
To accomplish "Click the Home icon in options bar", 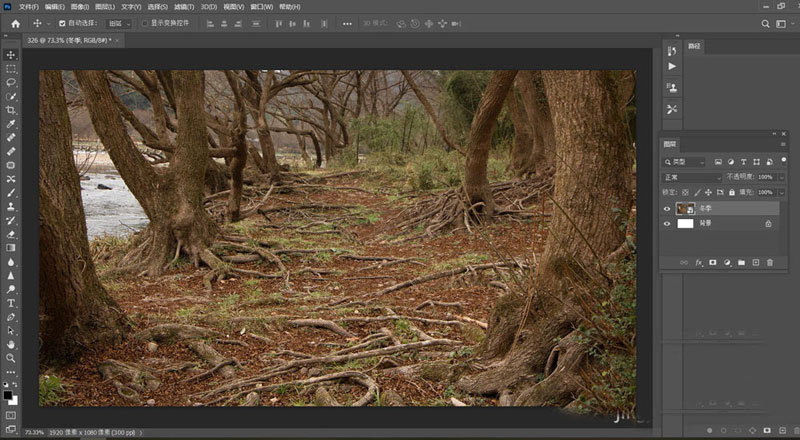I will click(x=15, y=23).
